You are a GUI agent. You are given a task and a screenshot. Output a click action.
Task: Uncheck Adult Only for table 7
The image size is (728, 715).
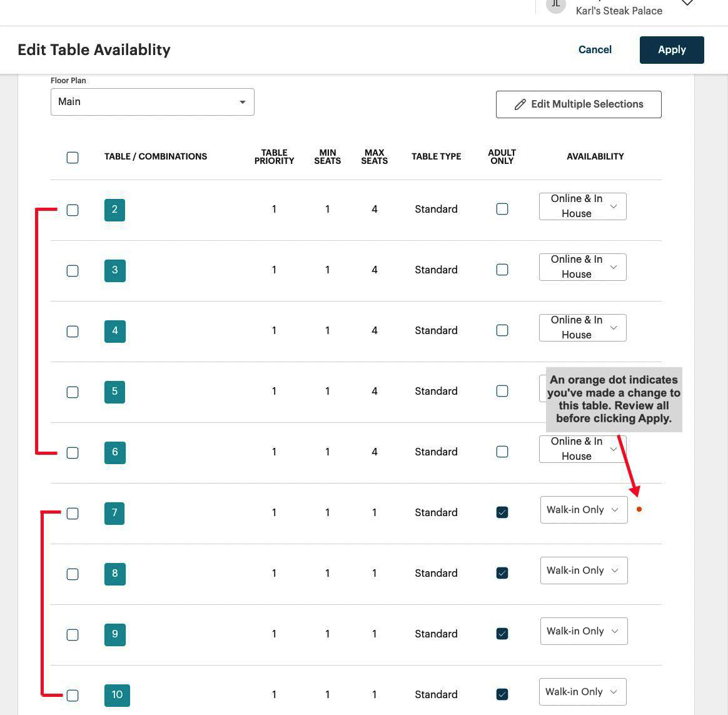[x=502, y=512]
